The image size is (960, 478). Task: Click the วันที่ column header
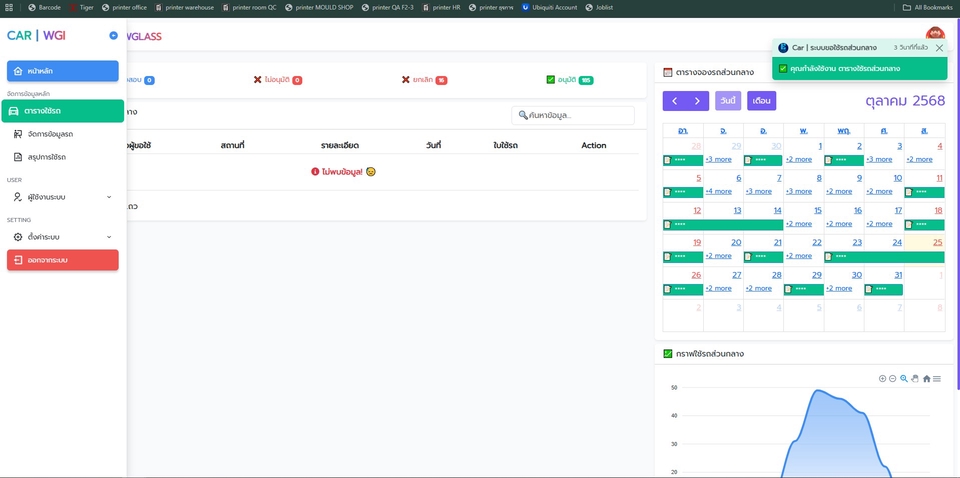433,146
